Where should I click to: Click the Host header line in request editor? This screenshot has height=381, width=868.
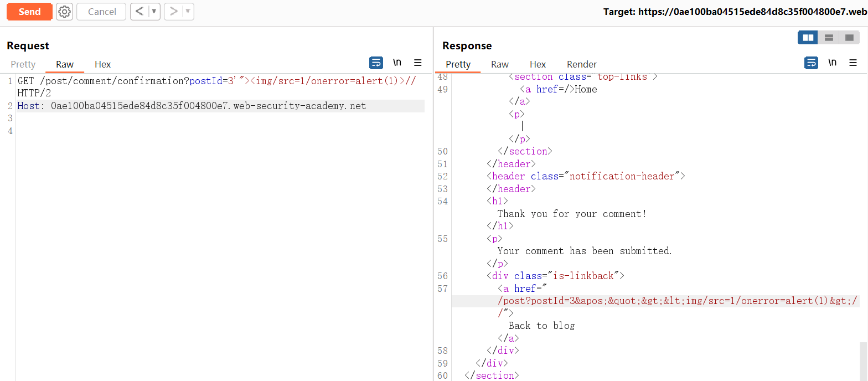tap(192, 106)
